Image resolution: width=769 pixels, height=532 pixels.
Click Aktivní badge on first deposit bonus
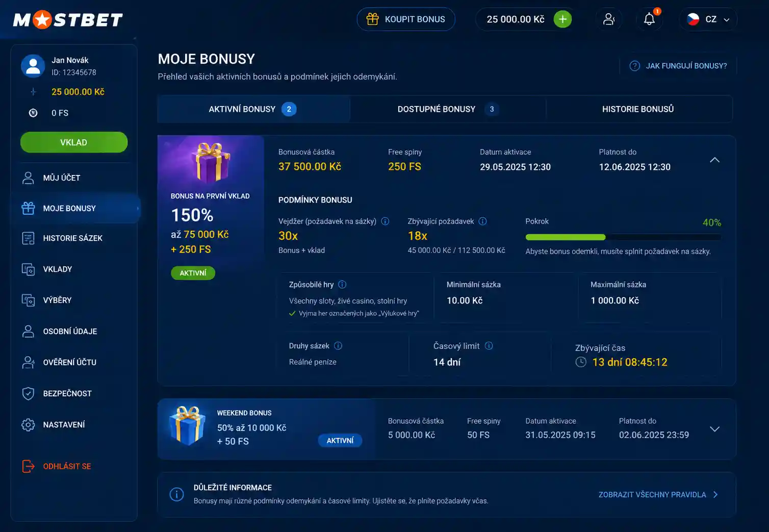pos(193,273)
